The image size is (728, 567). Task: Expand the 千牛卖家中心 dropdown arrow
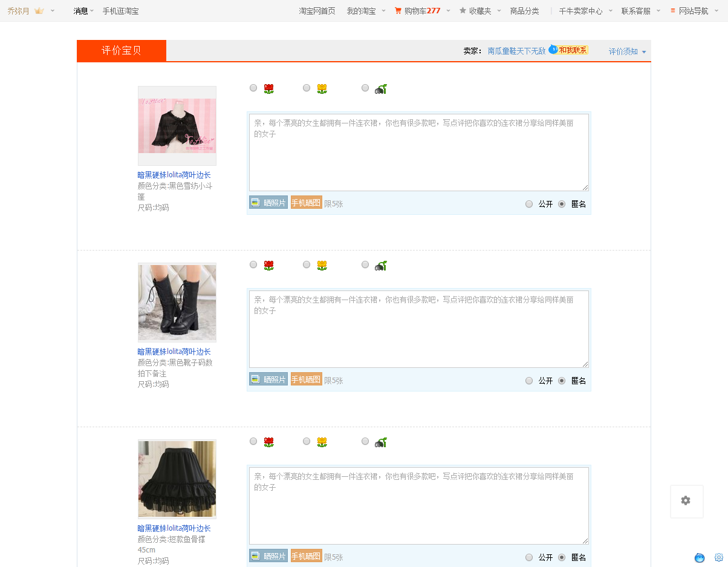point(610,11)
